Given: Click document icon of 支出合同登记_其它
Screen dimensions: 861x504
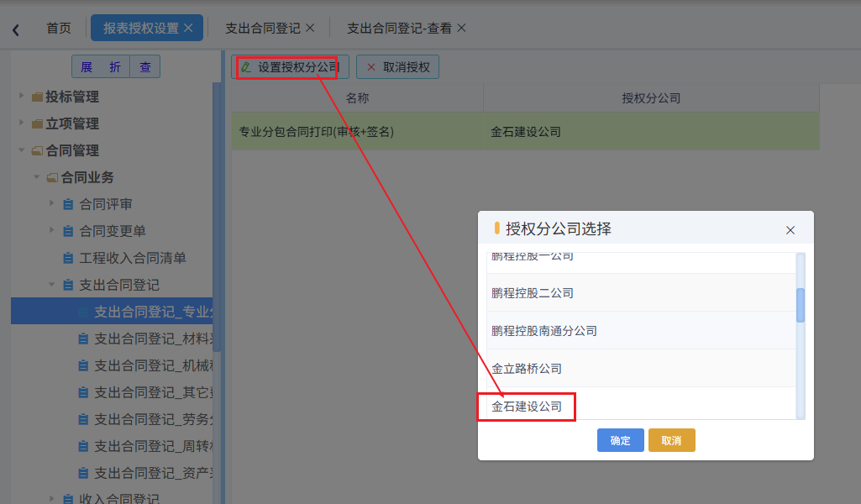Looking at the screenshot, I should [x=83, y=392].
